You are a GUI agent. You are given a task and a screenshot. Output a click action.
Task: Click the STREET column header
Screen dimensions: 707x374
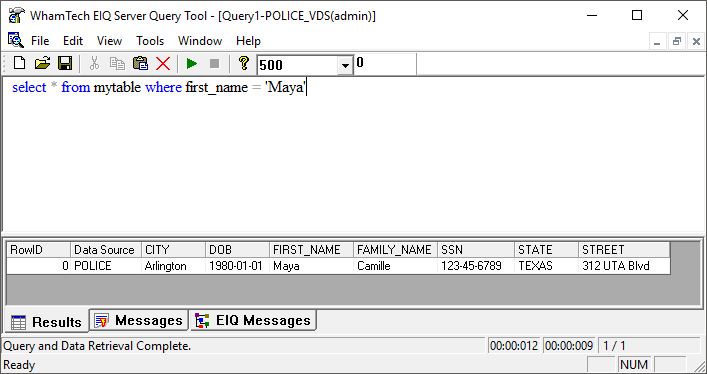click(624, 250)
